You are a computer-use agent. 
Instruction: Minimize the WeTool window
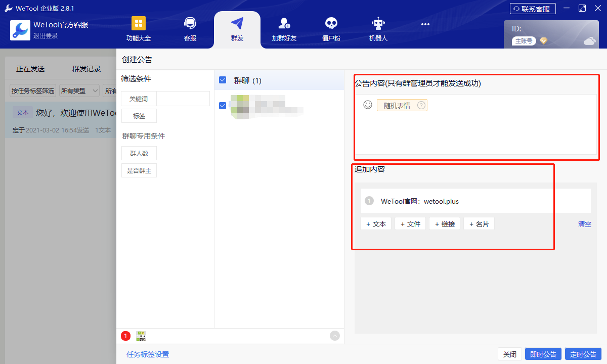click(x=566, y=9)
